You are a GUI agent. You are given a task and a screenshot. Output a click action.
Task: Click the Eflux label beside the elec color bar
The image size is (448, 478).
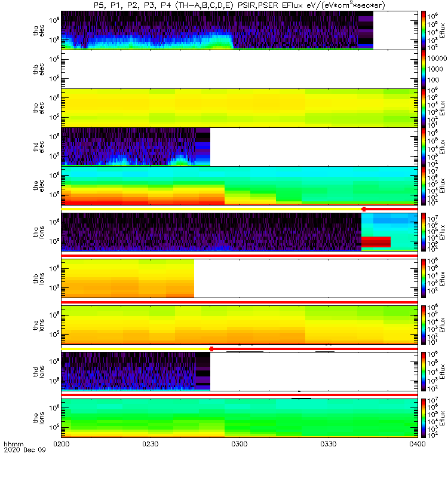pyautogui.click(x=442, y=185)
